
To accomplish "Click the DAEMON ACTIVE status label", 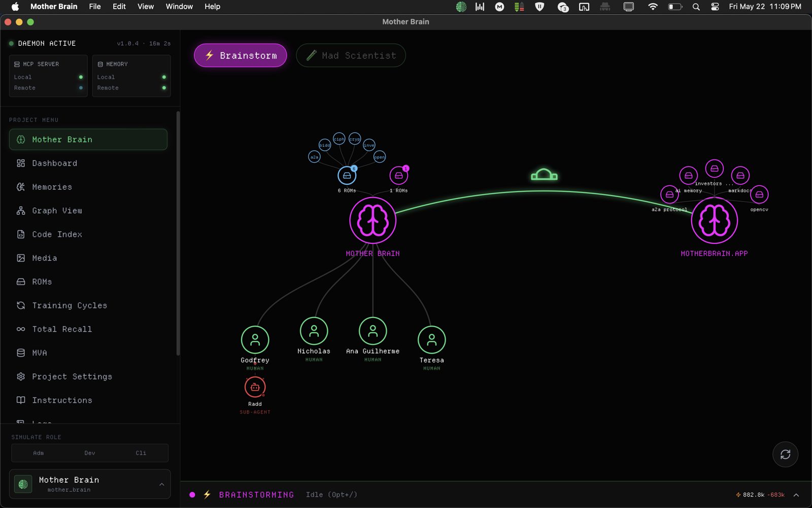I will click(x=47, y=44).
